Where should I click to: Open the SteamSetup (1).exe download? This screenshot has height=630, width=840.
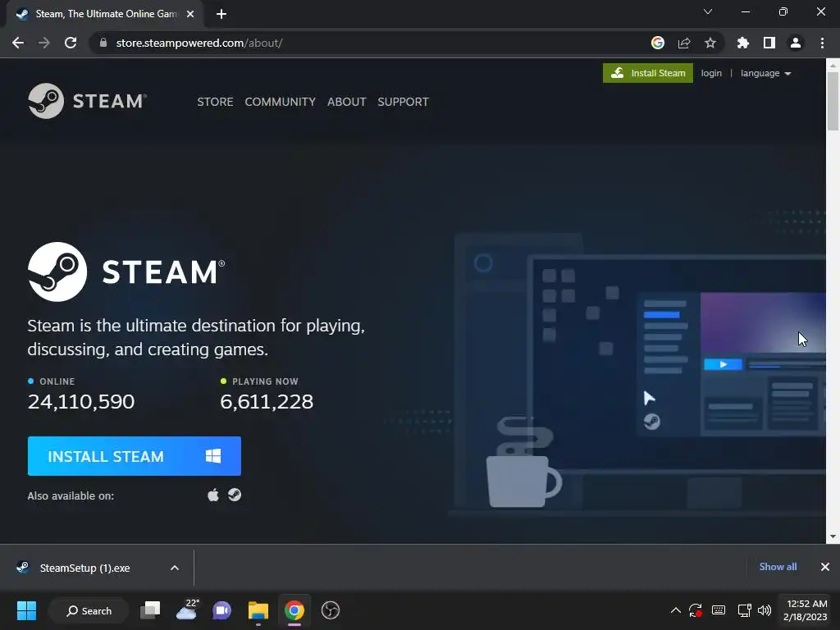pyautogui.click(x=84, y=568)
